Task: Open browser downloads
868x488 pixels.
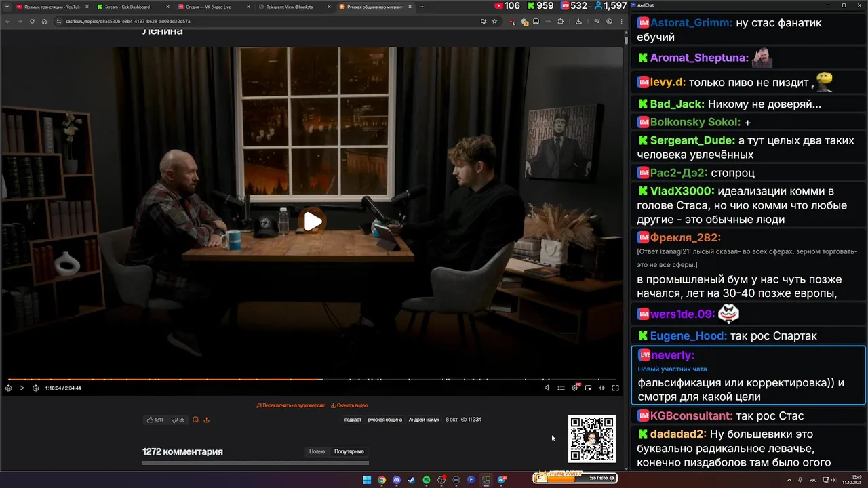Action: [578, 21]
